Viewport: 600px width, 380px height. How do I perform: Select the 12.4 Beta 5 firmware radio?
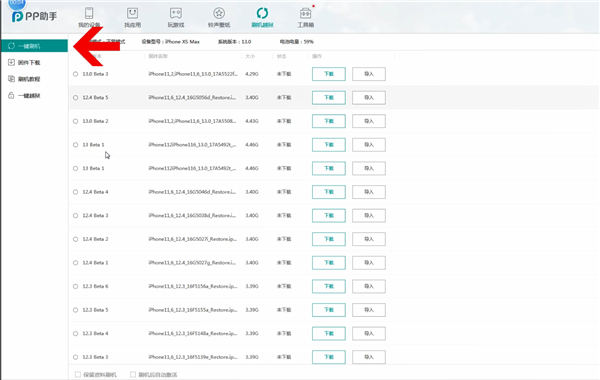(75, 98)
